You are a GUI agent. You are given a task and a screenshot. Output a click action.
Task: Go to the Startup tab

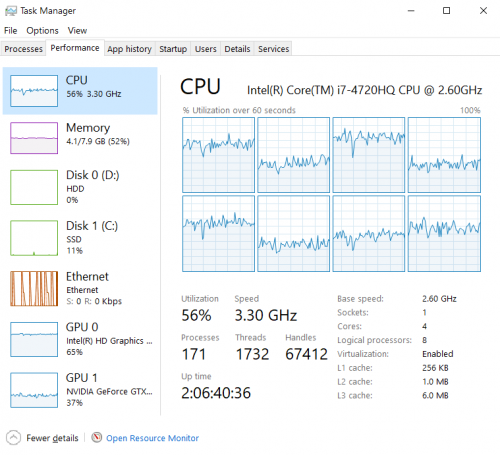tap(173, 49)
